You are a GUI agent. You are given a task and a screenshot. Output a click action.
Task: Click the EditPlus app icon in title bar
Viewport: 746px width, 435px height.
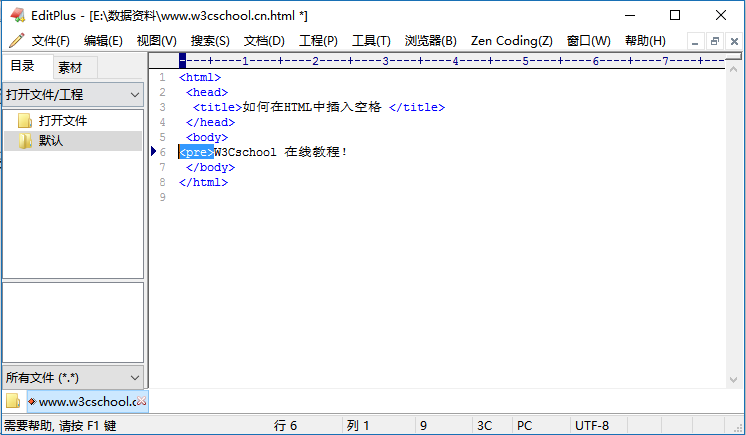tap(17, 15)
